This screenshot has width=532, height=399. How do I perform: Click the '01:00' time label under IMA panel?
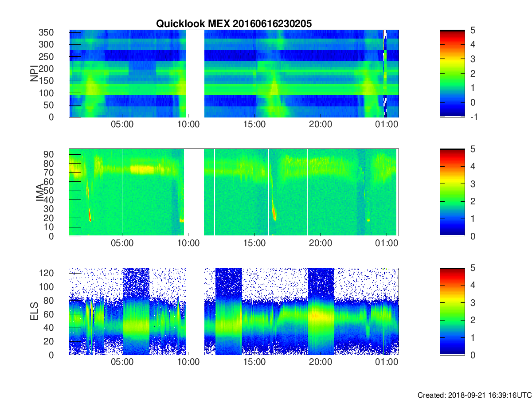(387, 243)
